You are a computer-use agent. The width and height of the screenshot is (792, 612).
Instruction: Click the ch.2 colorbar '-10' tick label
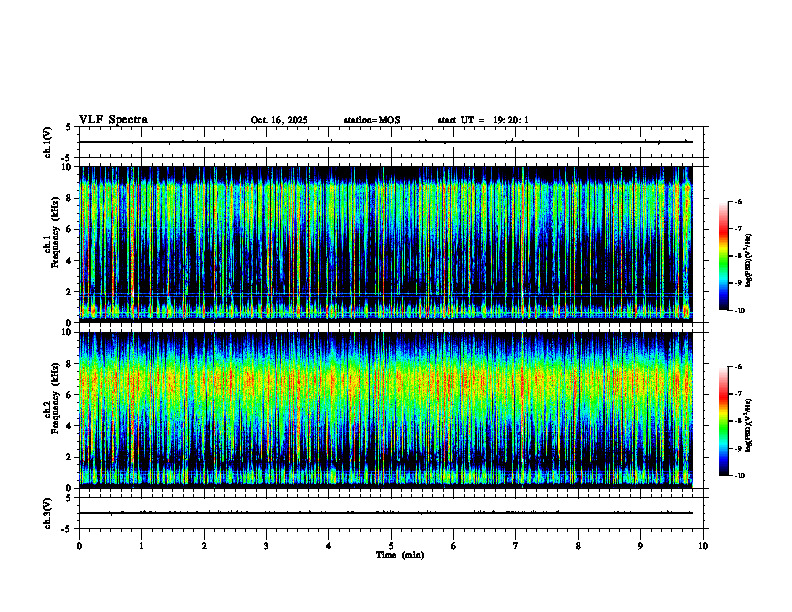point(739,476)
